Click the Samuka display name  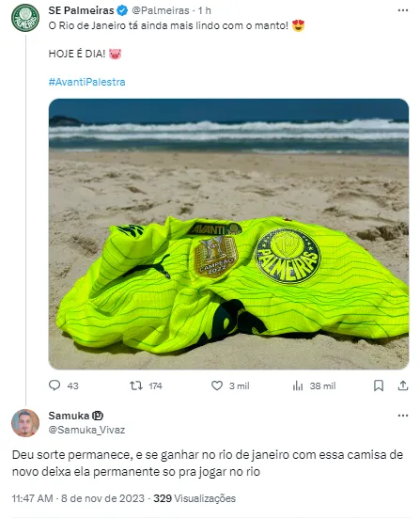[x=69, y=416]
